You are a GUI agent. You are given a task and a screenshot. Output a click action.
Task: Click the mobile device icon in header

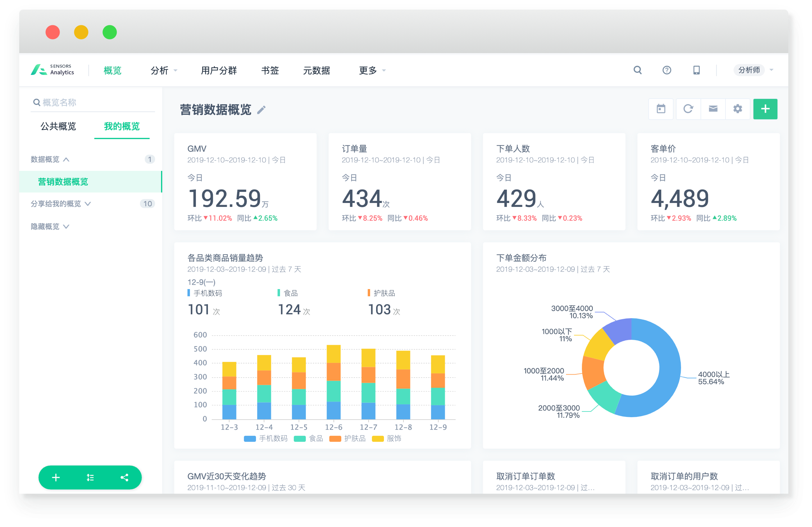[x=696, y=70]
